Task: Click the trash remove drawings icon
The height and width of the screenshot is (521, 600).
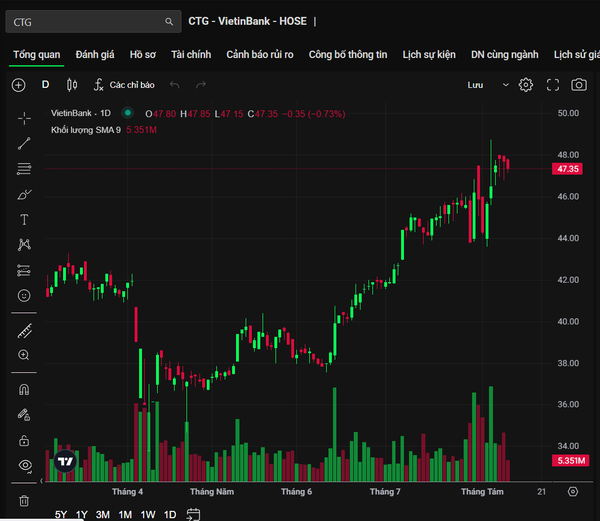Action: point(24,501)
